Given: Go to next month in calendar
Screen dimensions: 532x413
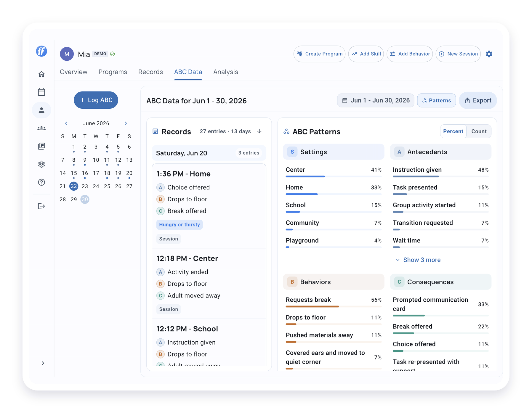Looking at the screenshot, I should 126,123.
